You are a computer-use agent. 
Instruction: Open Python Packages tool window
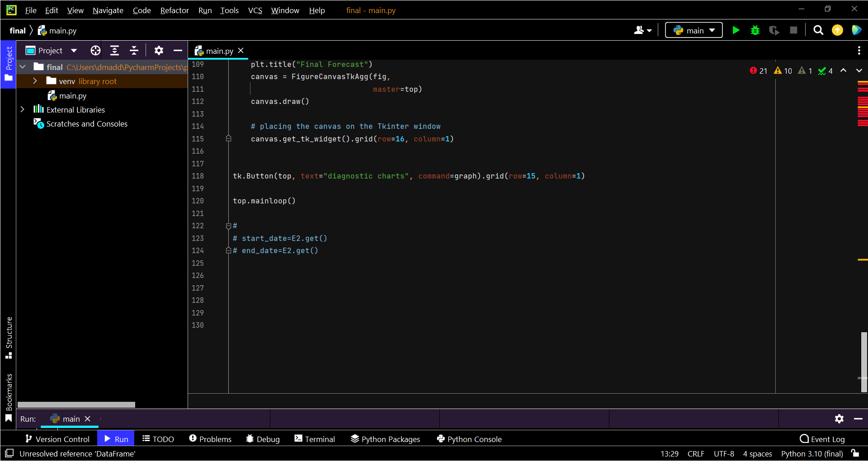click(386, 439)
